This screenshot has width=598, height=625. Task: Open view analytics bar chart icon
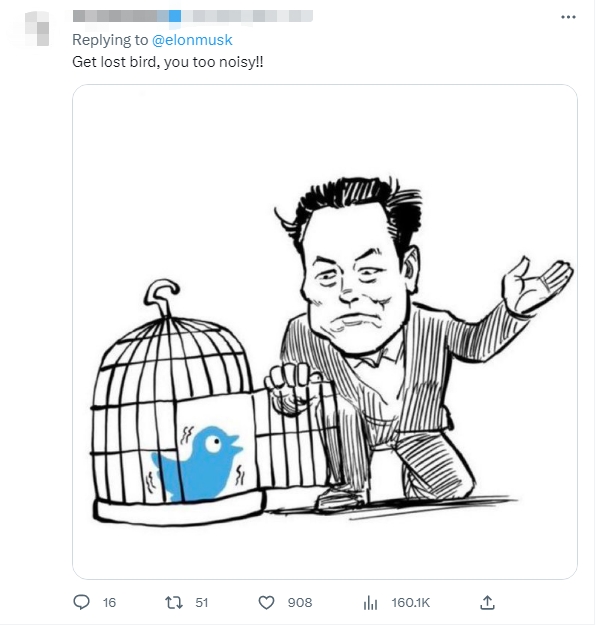[x=370, y=602]
